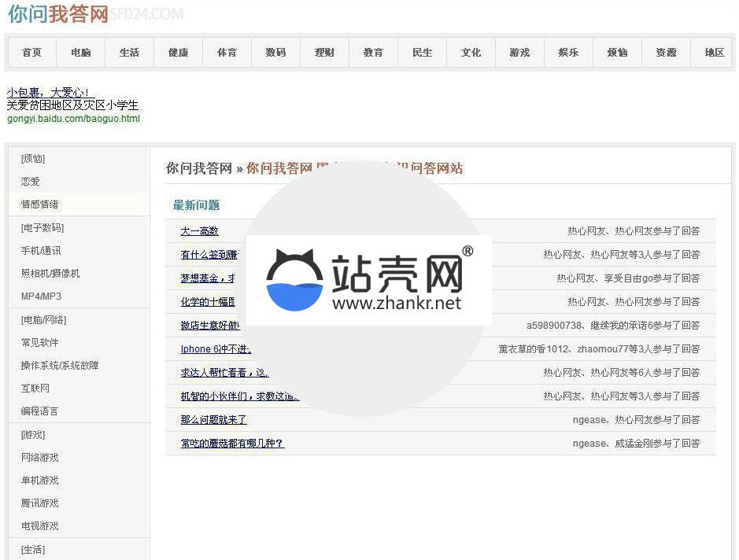Select 情感情绪 in the sidebar
Screen dimensions: 739x560
click(x=39, y=204)
